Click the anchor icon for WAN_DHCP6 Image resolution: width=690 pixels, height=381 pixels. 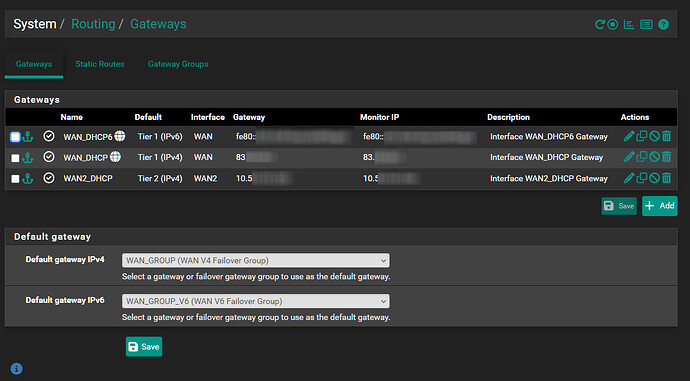28,137
